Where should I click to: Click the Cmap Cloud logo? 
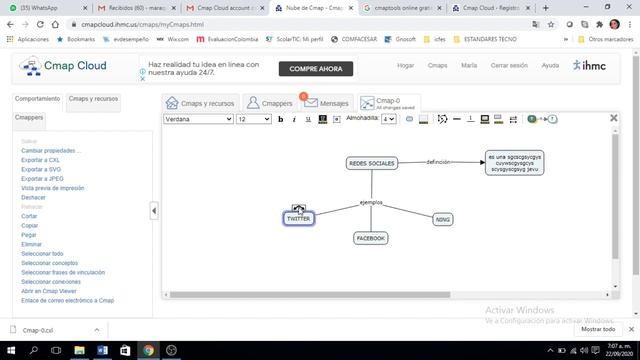point(63,66)
